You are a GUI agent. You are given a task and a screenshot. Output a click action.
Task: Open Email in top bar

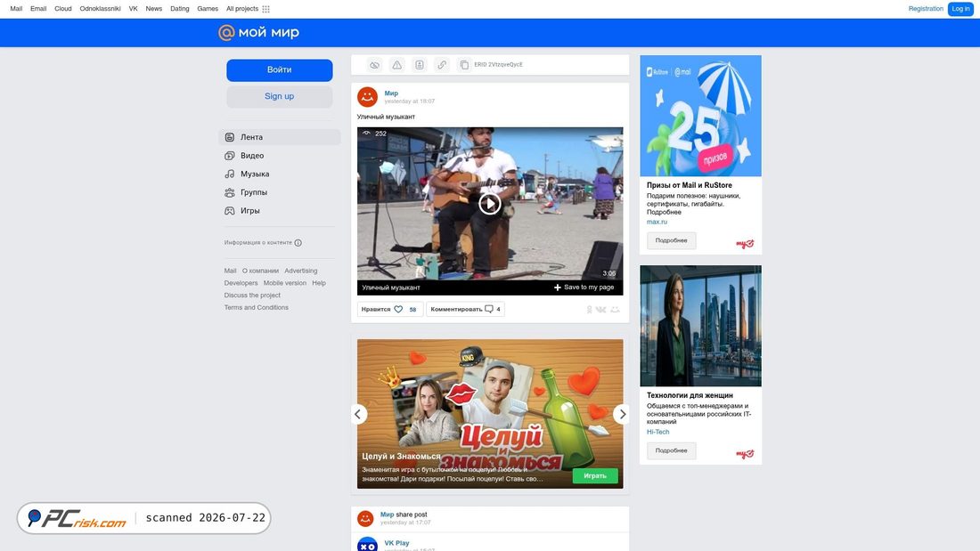pyautogui.click(x=38, y=9)
